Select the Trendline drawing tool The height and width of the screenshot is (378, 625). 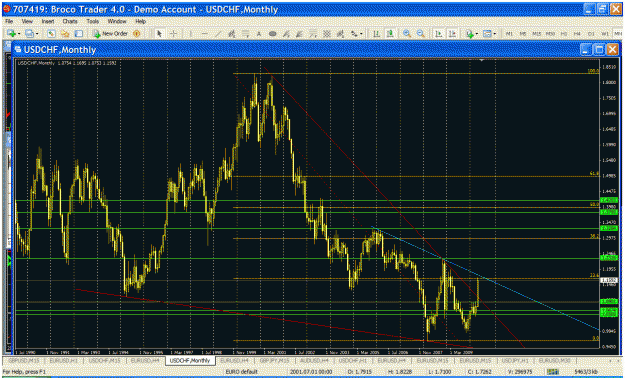pos(218,34)
